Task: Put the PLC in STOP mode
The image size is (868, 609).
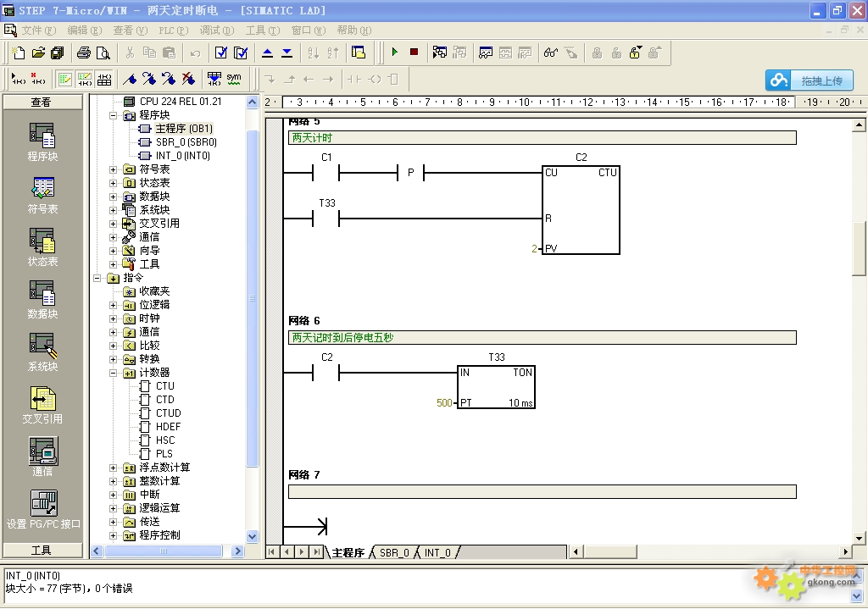Action: [x=414, y=52]
